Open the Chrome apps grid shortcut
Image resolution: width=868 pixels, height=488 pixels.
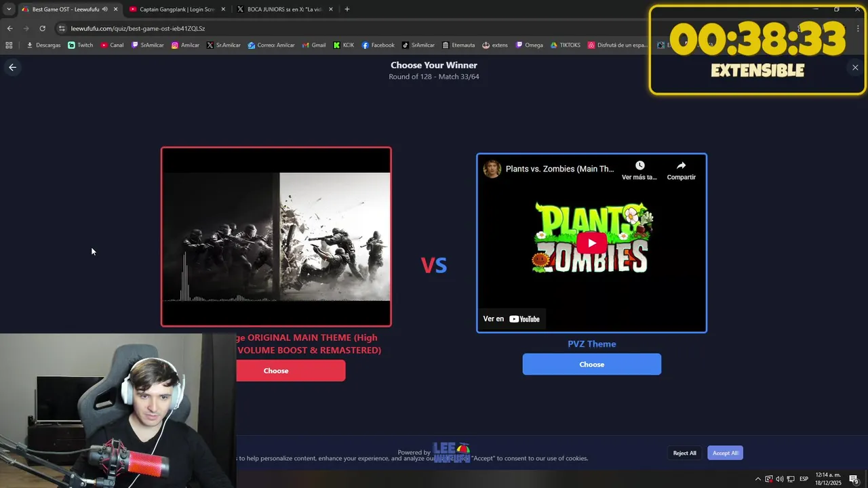[x=9, y=45]
